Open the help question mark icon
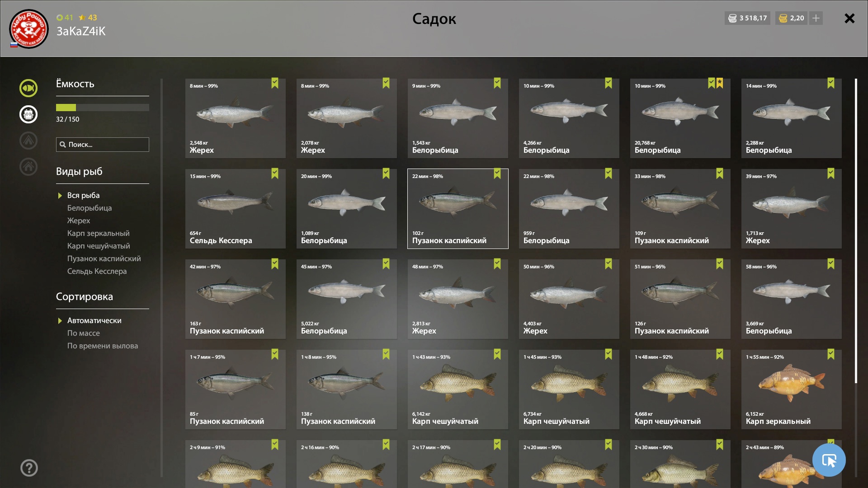The height and width of the screenshot is (488, 868). [29, 468]
